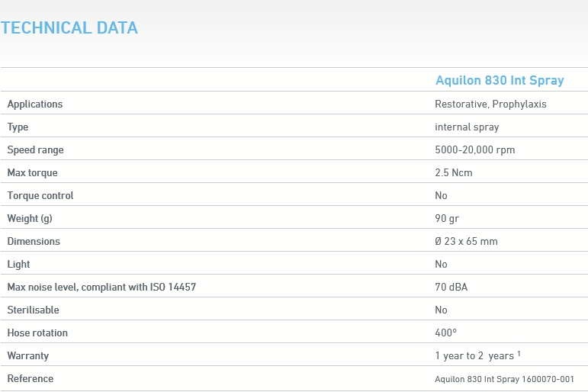This screenshot has width=588, height=392.
Task: Select the 70 dBA noise value
Action: pos(451,287)
